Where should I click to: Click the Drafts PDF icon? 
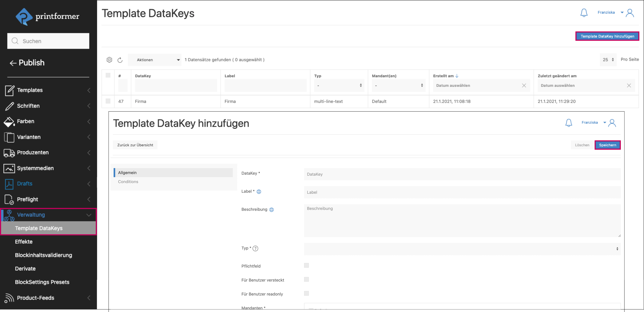[x=9, y=184]
